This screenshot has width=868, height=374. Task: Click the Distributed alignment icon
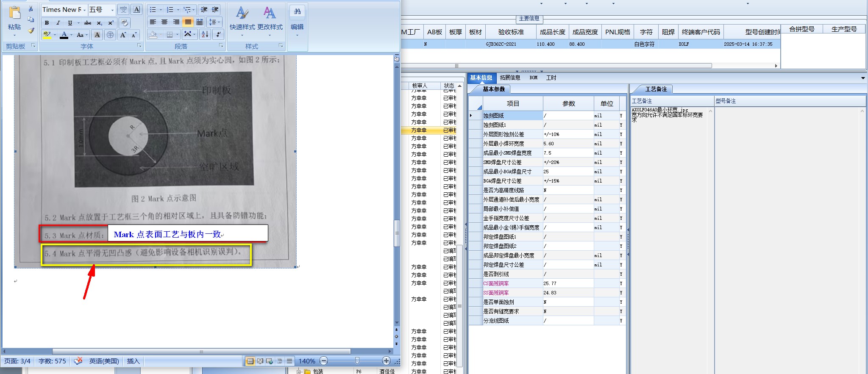click(x=200, y=22)
